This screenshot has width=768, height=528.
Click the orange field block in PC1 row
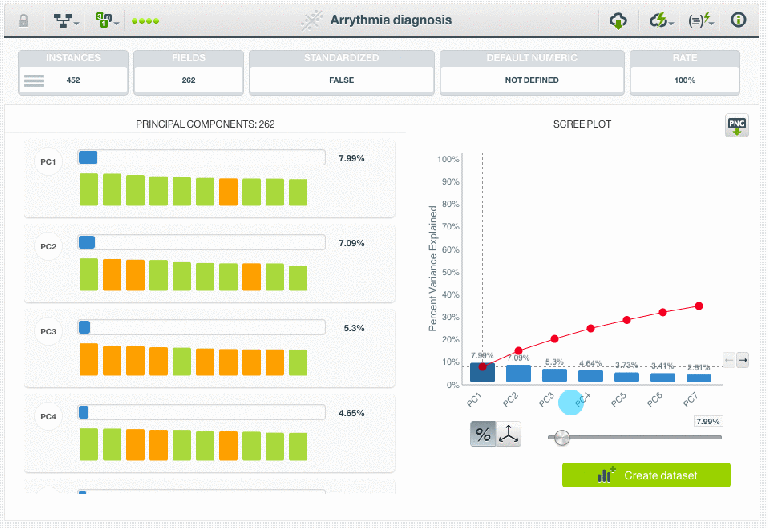pos(228,191)
